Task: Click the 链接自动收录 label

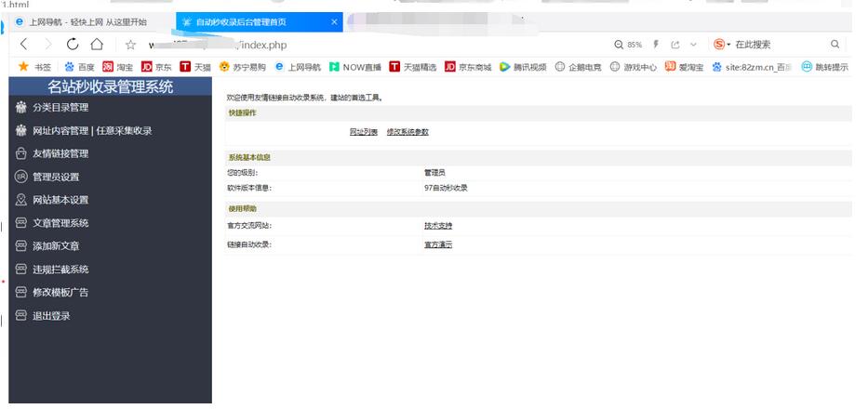Action: (249, 244)
